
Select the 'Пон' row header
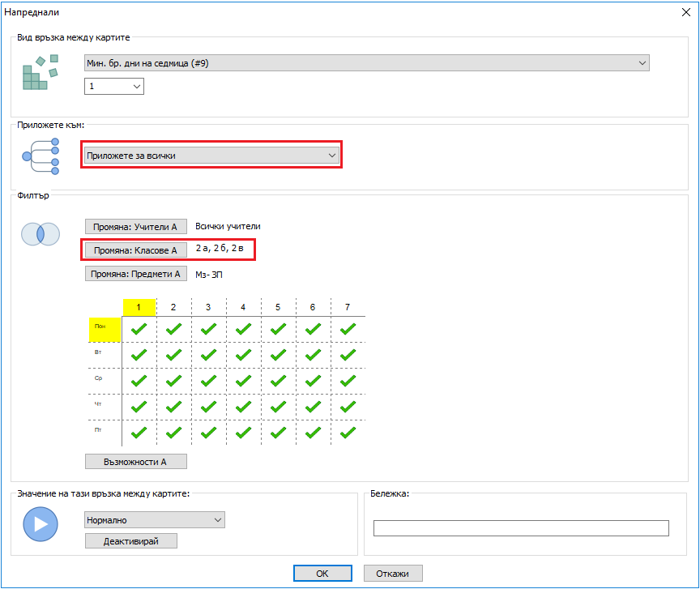pos(105,329)
